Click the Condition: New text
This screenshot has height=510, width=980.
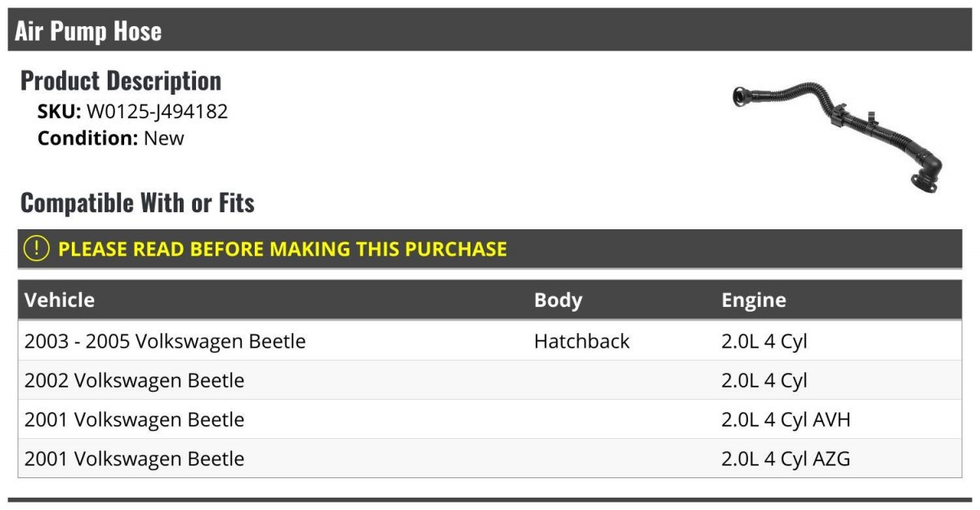click(111, 138)
